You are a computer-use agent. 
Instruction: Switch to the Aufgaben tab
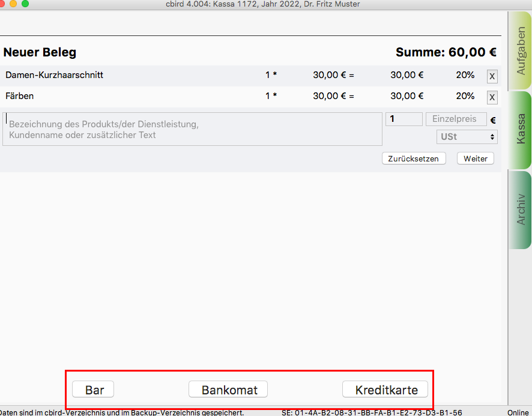(520, 51)
